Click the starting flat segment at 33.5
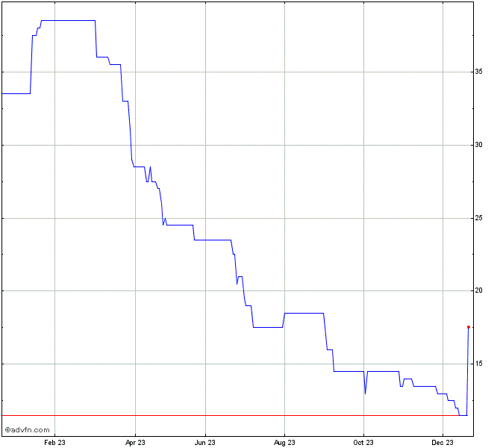 [x=15, y=93]
